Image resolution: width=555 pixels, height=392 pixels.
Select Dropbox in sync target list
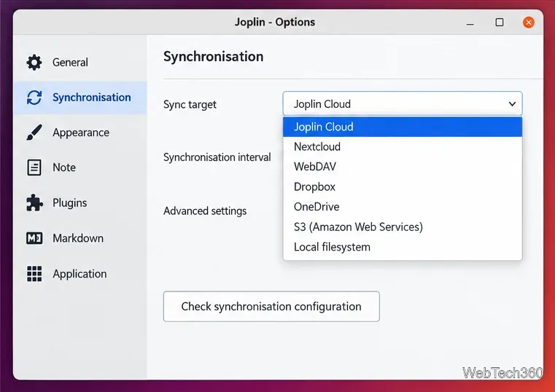point(403,187)
